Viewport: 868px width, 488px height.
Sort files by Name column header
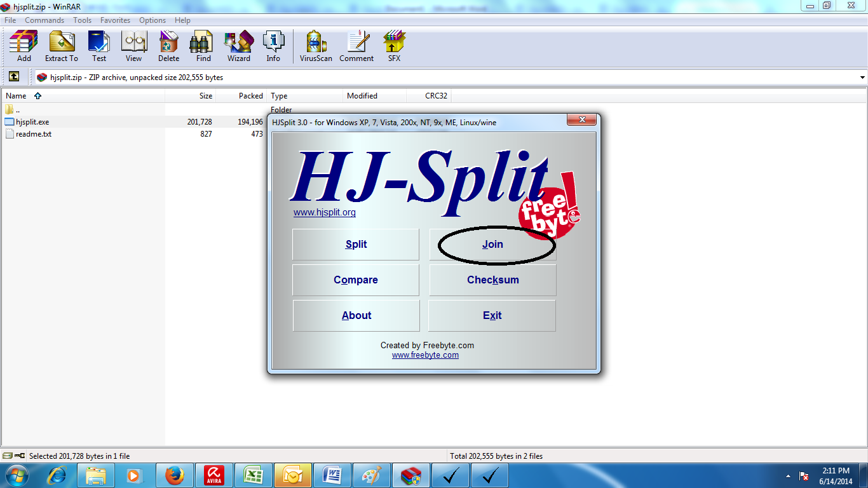[83, 96]
